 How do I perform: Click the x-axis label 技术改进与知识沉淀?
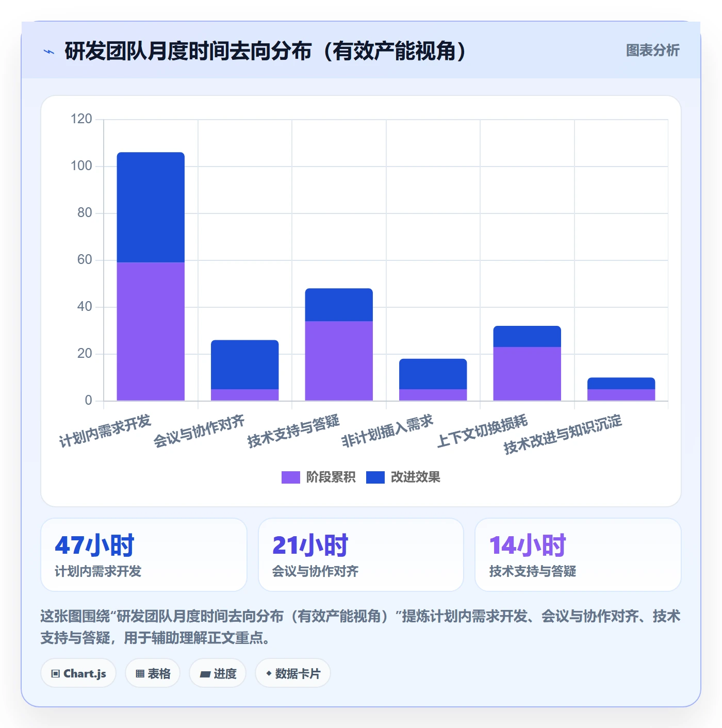(x=563, y=434)
